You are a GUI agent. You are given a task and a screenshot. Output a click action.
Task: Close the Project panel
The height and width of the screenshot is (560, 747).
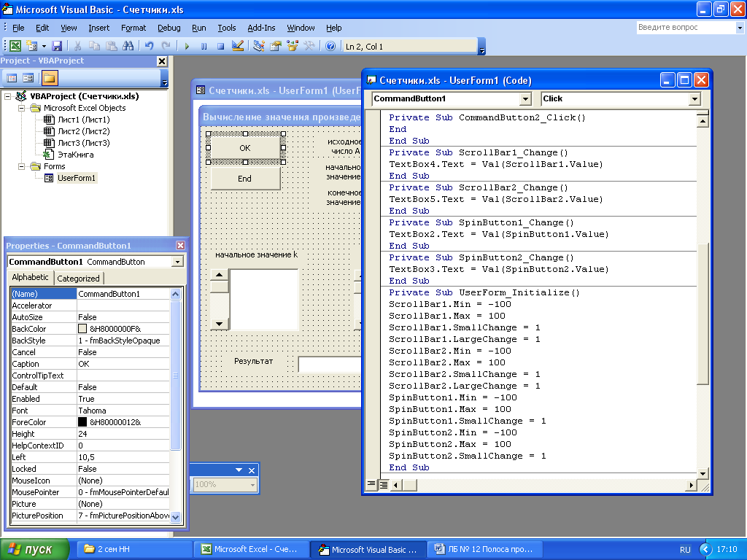[162, 61]
